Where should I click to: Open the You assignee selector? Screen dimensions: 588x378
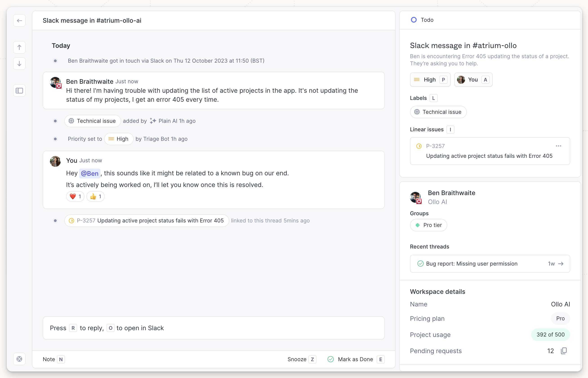[x=473, y=80]
